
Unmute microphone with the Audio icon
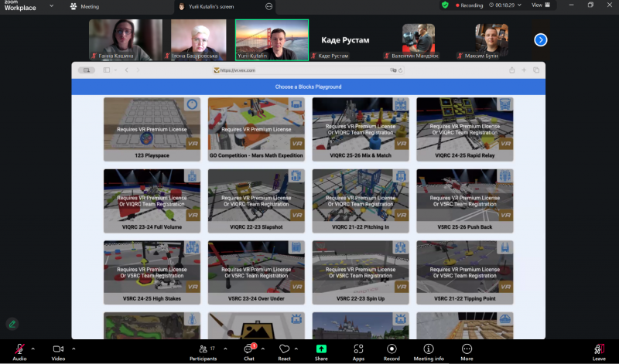19,349
